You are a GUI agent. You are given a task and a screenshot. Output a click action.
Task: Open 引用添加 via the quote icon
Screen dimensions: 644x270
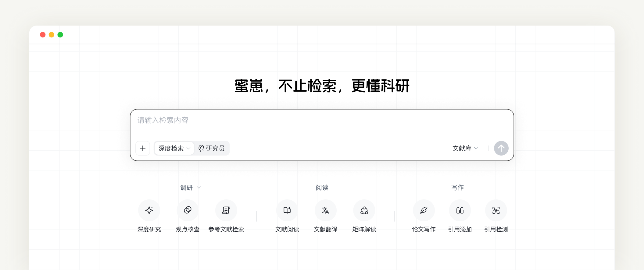(460, 210)
